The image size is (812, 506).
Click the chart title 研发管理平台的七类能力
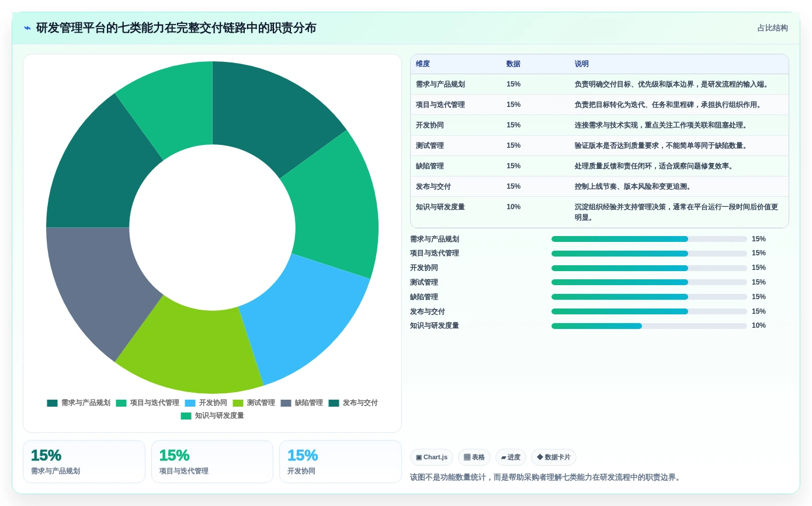(x=176, y=28)
